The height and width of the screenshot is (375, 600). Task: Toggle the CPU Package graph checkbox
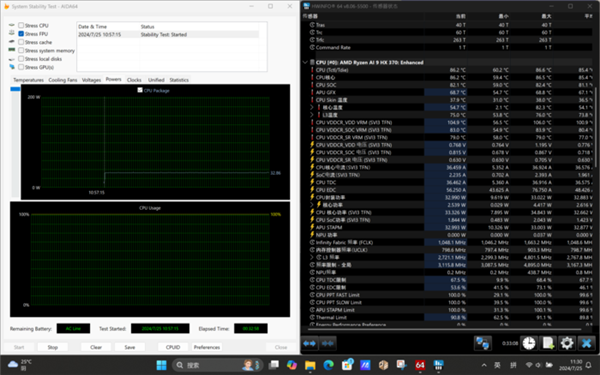pos(140,90)
